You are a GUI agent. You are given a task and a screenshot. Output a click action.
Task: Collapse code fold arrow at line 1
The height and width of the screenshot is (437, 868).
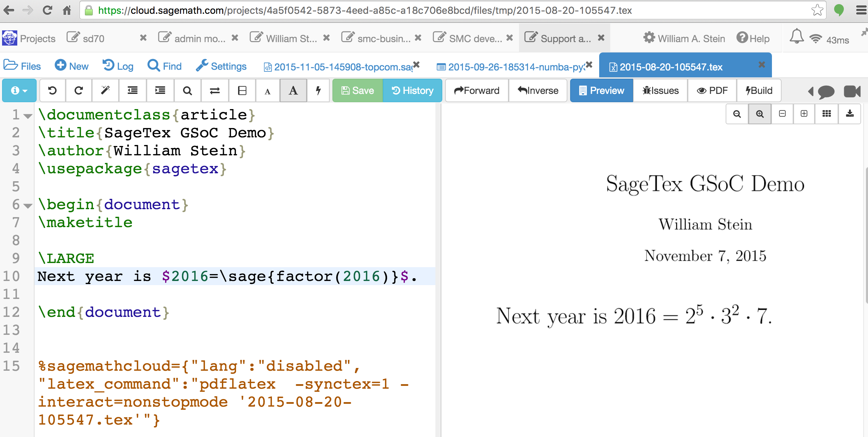point(28,116)
